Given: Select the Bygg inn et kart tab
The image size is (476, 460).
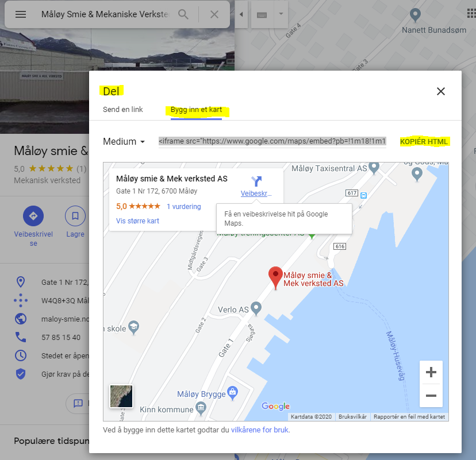Looking at the screenshot, I should (196, 110).
